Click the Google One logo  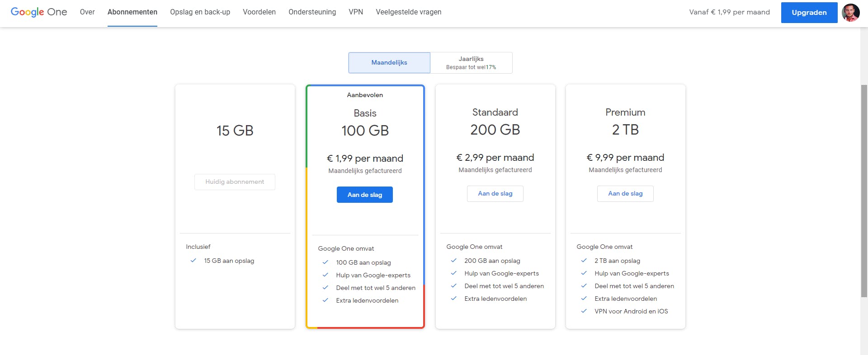click(x=39, y=12)
